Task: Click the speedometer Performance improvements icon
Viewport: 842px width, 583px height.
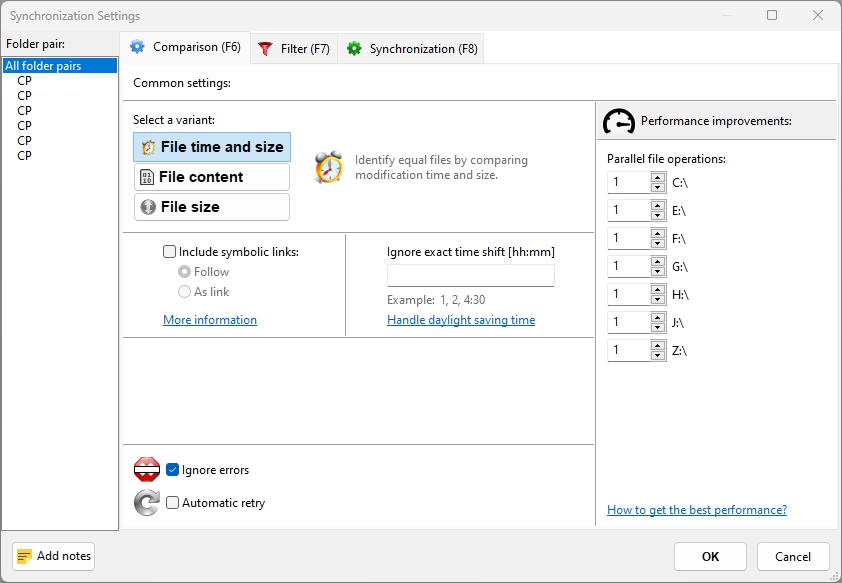Action: (619, 121)
